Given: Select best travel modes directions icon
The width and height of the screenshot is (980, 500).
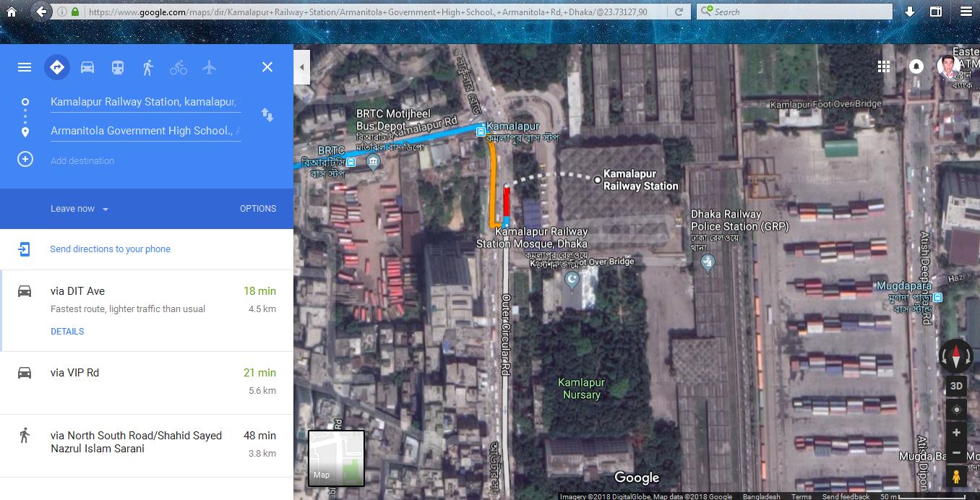Looking at the screenshot, I should click(x=56, y=67).
